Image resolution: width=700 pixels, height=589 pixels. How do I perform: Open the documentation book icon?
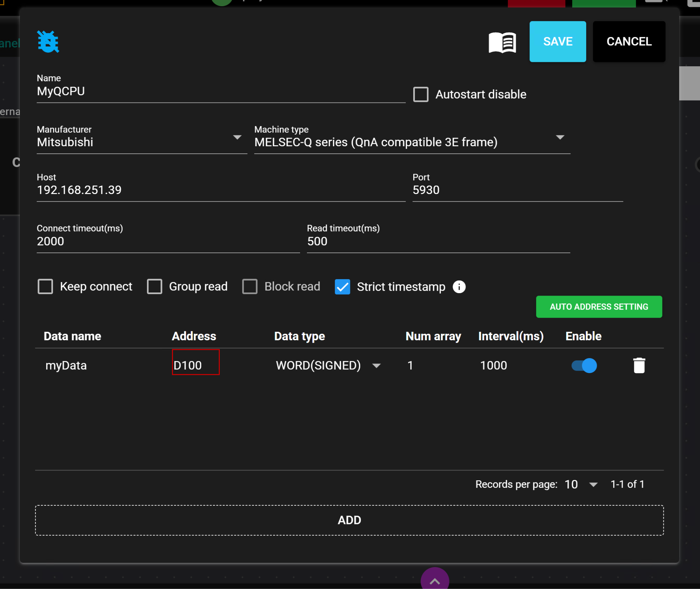coord(502,42)
